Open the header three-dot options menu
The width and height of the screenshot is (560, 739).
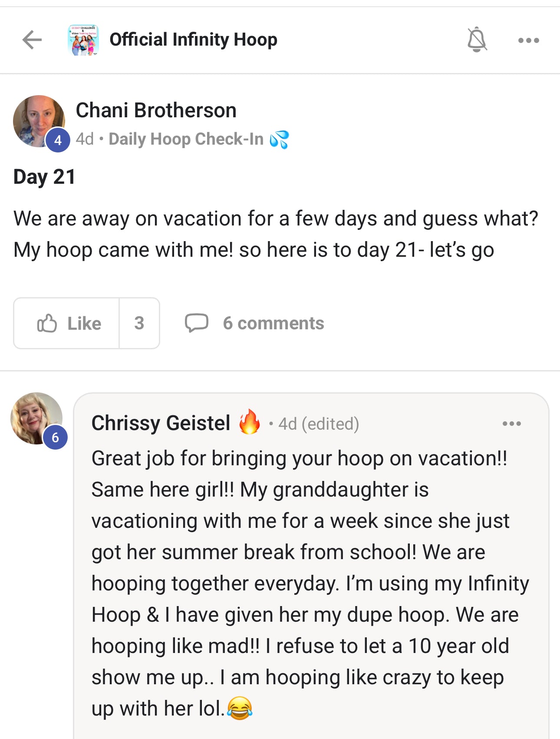pyautogui.click(x=528, y=40)
